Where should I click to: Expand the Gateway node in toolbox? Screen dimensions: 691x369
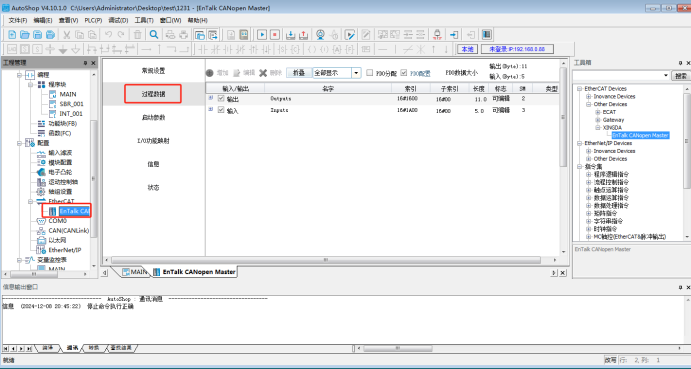(598, 120)
